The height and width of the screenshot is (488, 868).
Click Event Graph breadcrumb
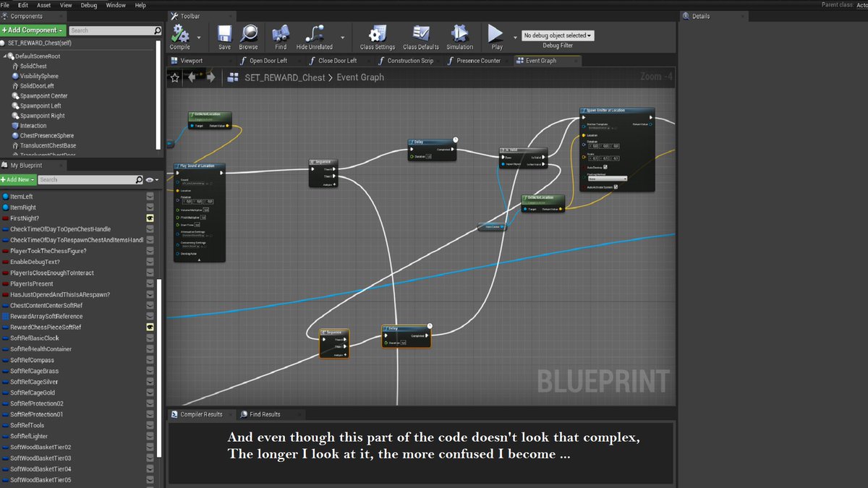pos(361,77)
